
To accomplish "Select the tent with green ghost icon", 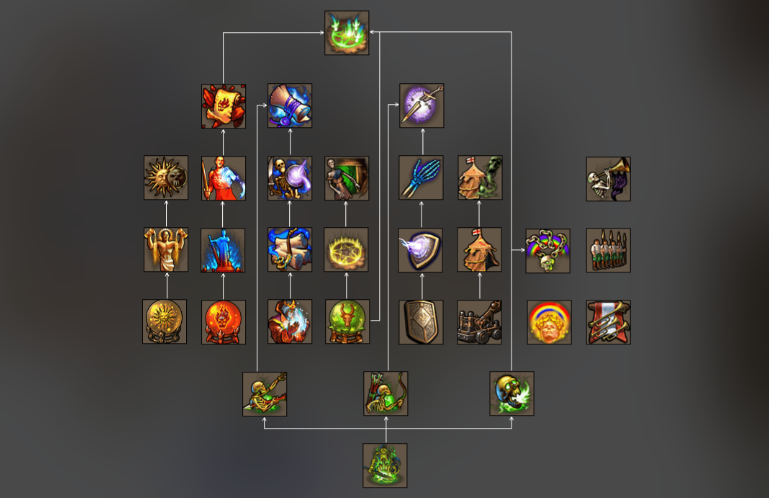I will pyautogui.click(x=480, y=178).
